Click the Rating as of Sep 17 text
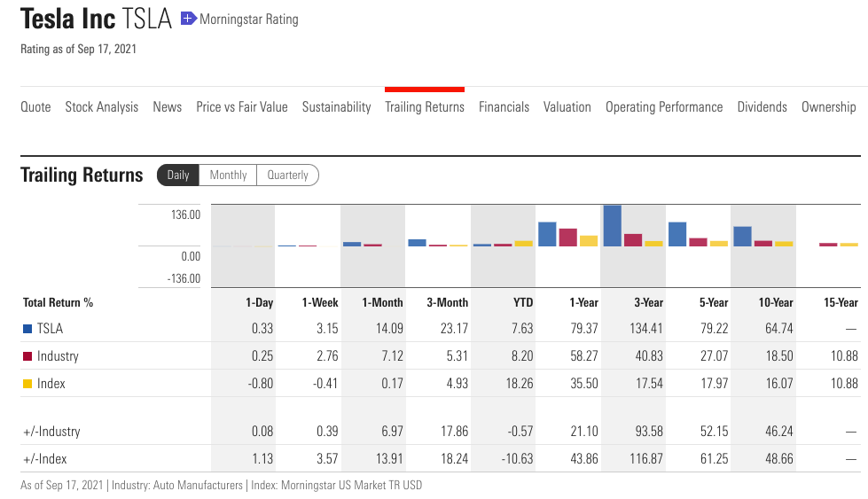 (78, 50)
